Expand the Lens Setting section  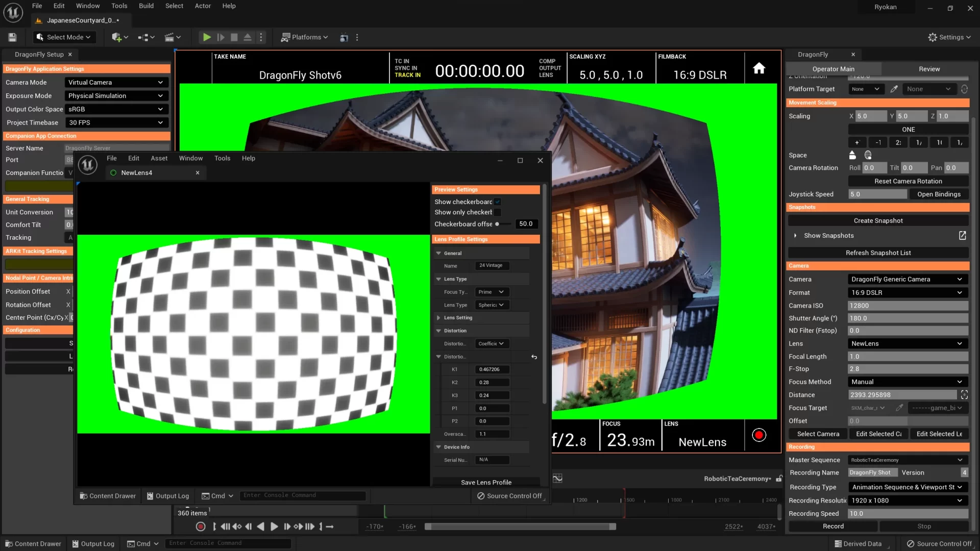tap(438, 317)
